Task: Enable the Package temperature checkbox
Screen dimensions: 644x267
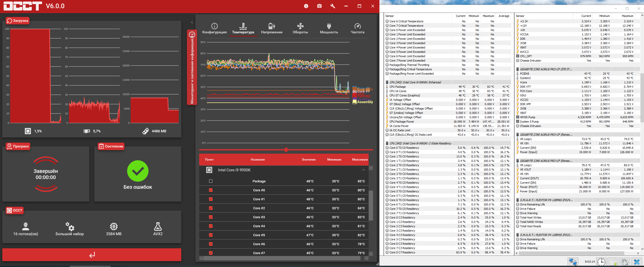Action: pyautogui.click(x=211, y=181)
